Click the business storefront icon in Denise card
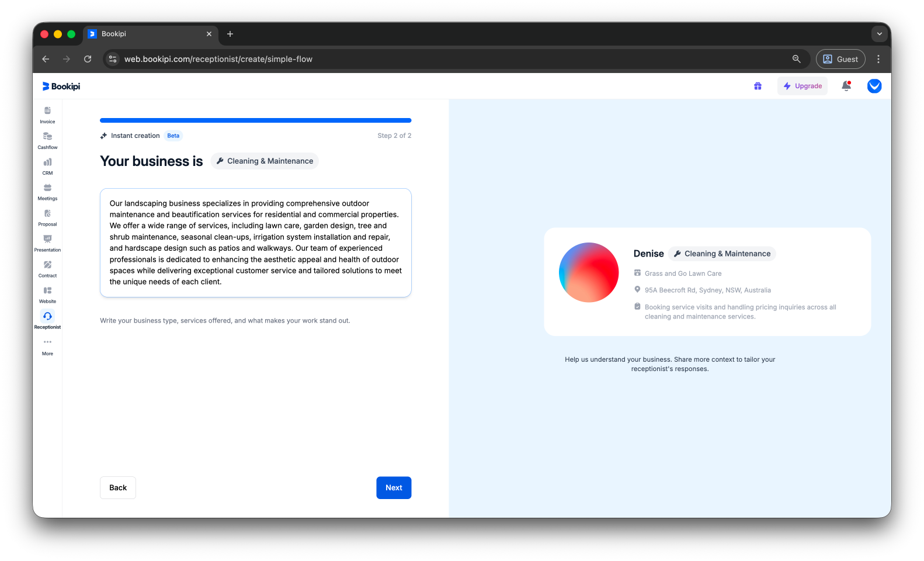 coord(637,273)
